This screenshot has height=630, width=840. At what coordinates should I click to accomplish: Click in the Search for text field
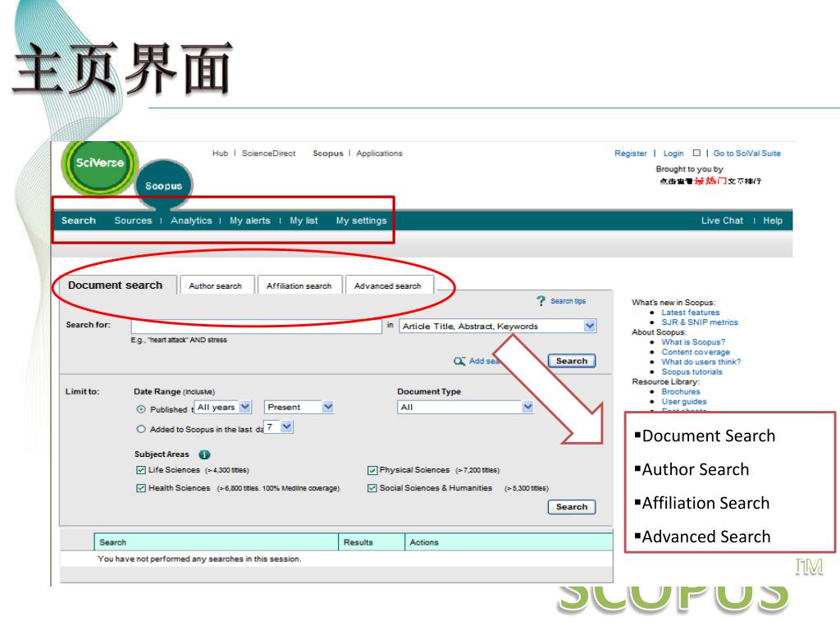click(x=256, y=326)
